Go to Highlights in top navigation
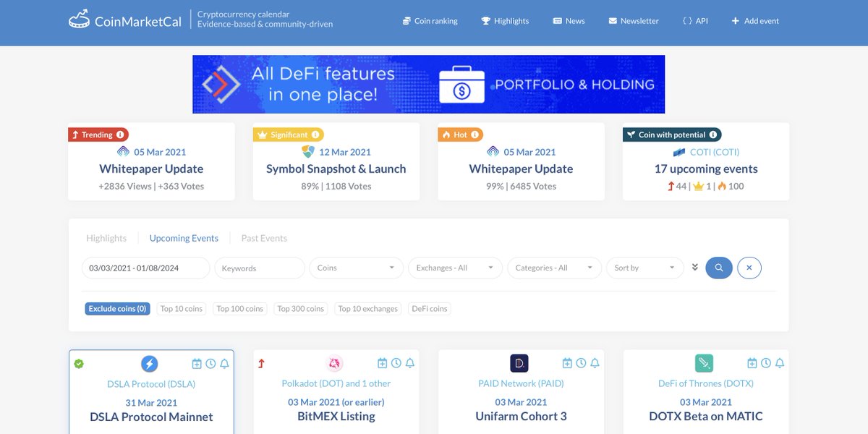This screenshot has height=434, width=868. click(506, 21)
